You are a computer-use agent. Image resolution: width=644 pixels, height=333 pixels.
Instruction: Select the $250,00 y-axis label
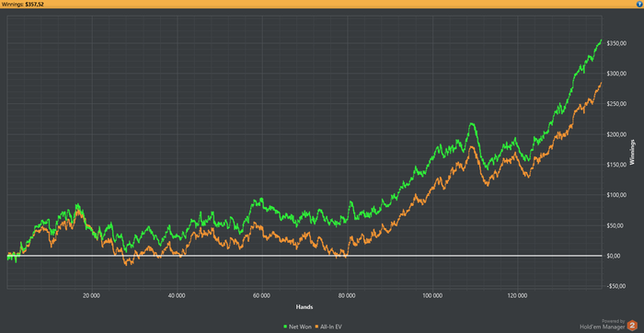pyautogui.click(x=615, y=104)
